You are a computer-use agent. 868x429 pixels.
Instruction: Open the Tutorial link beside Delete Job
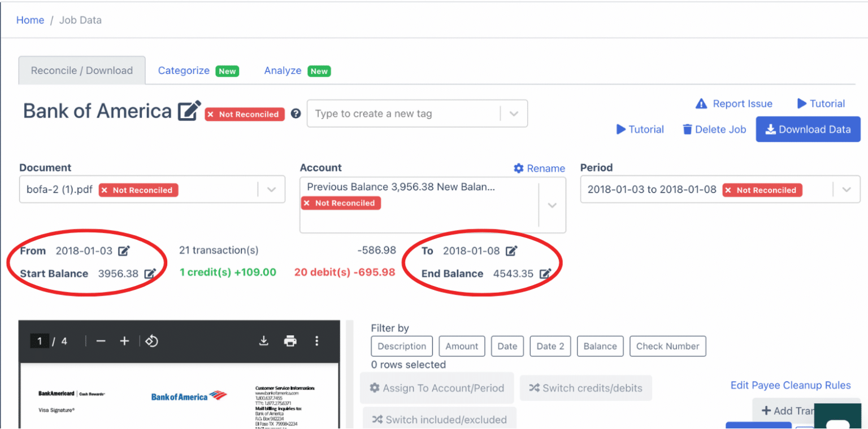(640, 129)
